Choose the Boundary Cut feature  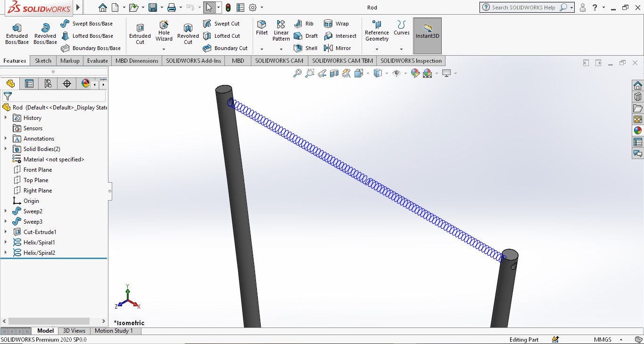click(225, 48)
